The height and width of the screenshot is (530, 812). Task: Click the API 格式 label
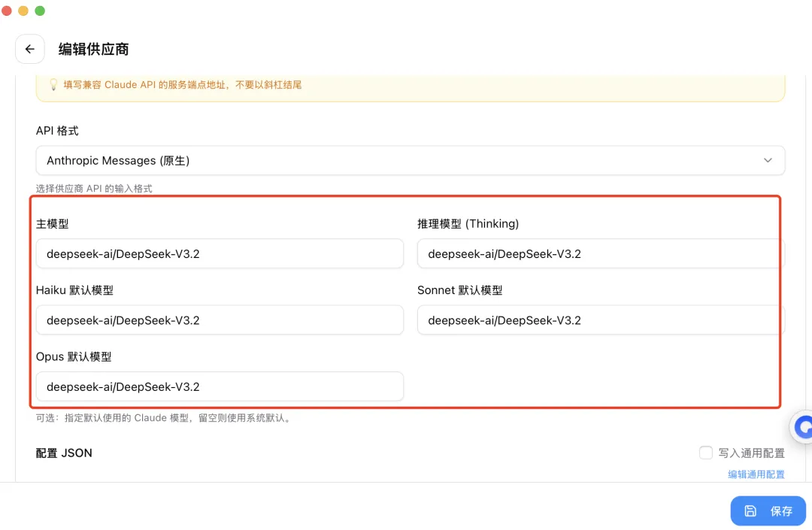click(x=57, y=131)
